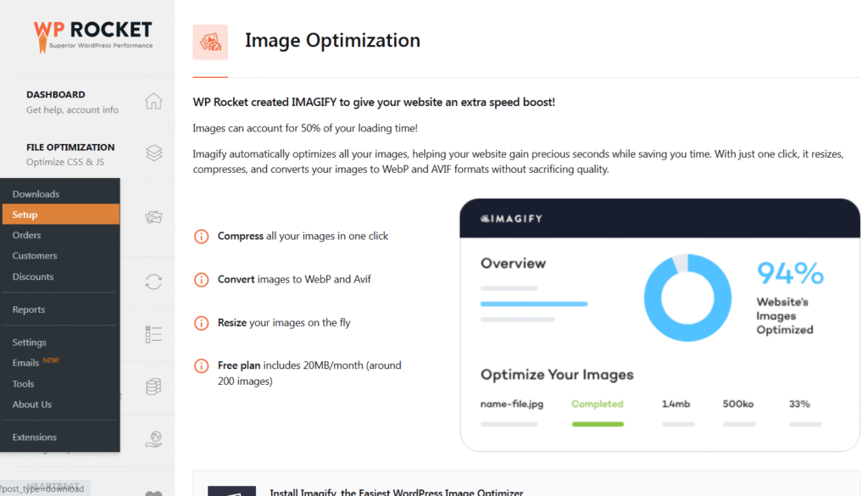The image size is (868, 496).
Task: Click the File Optimization sidebar label
Action: (x=70, y=148)
